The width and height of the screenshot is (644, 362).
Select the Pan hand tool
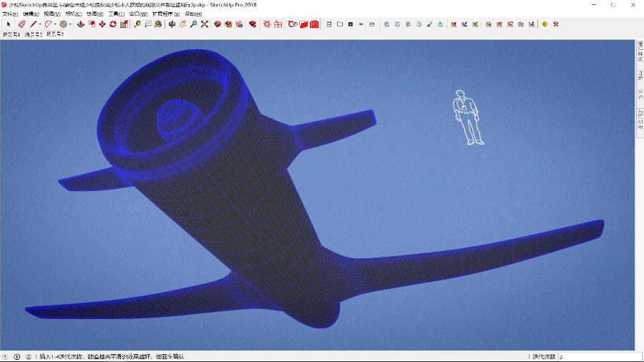pos(182,24)
